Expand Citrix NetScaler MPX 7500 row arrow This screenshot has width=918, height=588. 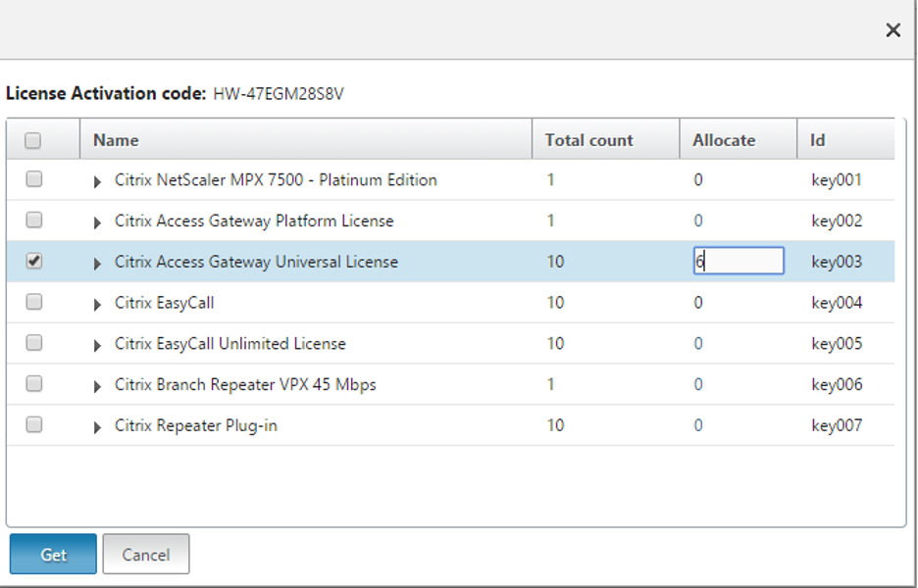coord(97,181)
